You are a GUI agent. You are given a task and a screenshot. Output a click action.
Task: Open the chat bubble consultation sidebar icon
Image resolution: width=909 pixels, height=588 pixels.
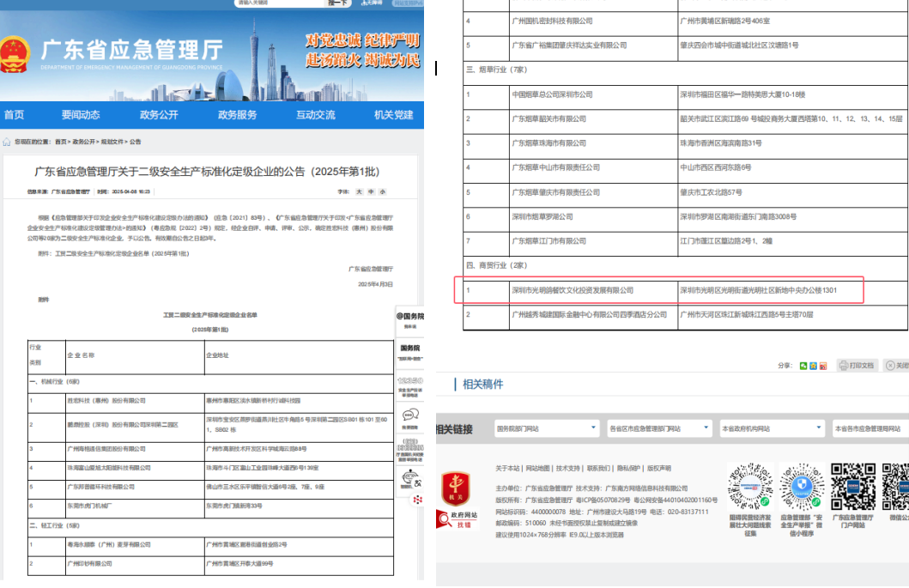410,416
